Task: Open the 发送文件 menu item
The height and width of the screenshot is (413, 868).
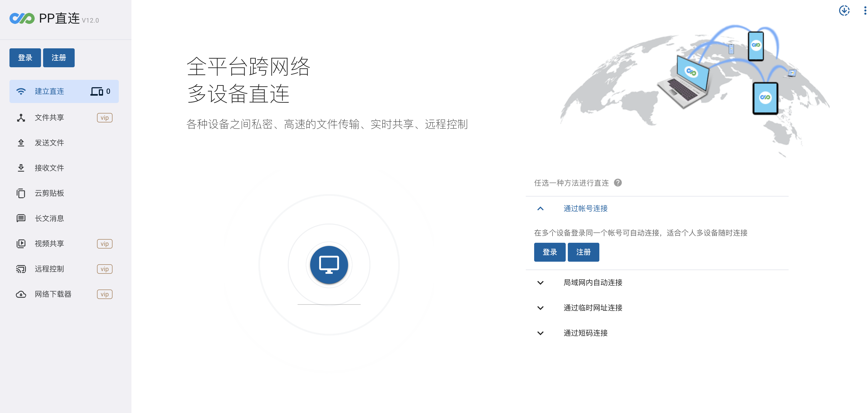Action: pyautogui.click(x=64, y=143)
